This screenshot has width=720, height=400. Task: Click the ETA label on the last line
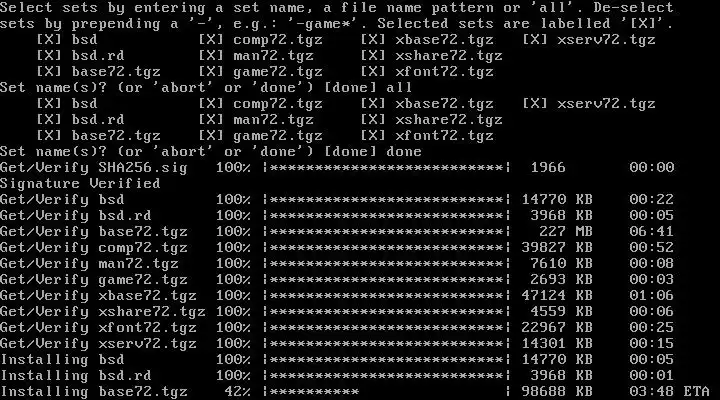point(697,391)
